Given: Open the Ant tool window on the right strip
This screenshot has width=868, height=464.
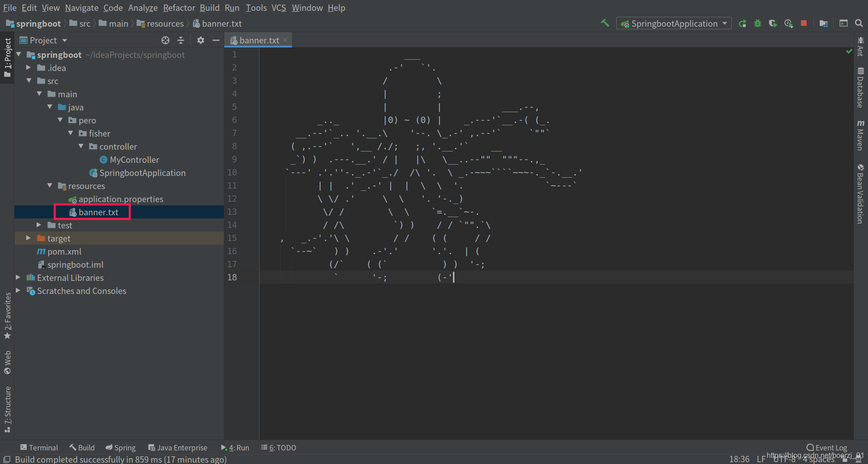Looking at the screenshot, I should pos(860,47).
